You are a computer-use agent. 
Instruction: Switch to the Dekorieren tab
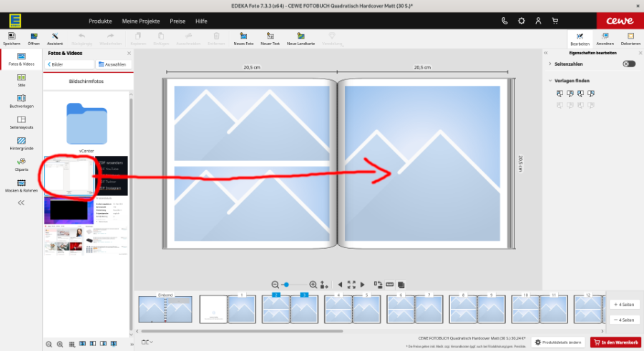(630, 39)
